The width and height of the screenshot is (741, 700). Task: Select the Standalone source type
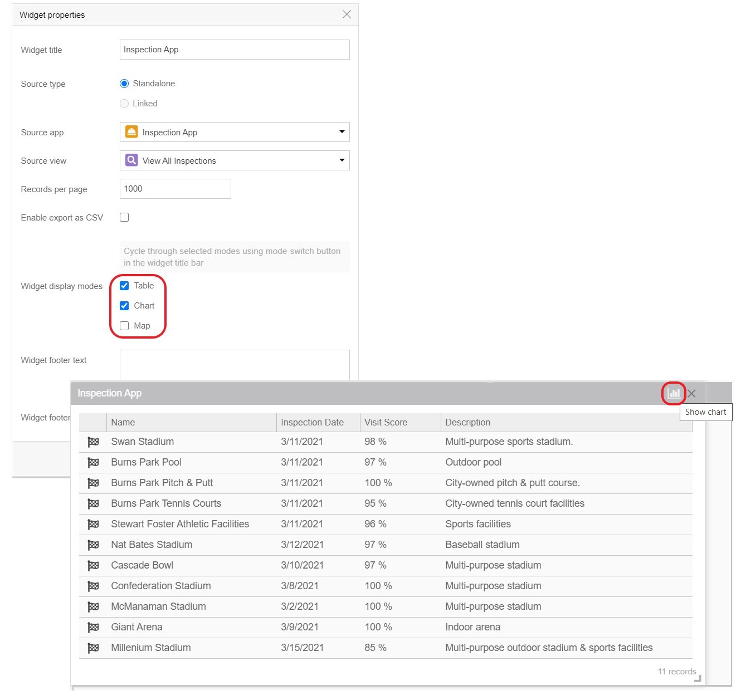(124, 84)
